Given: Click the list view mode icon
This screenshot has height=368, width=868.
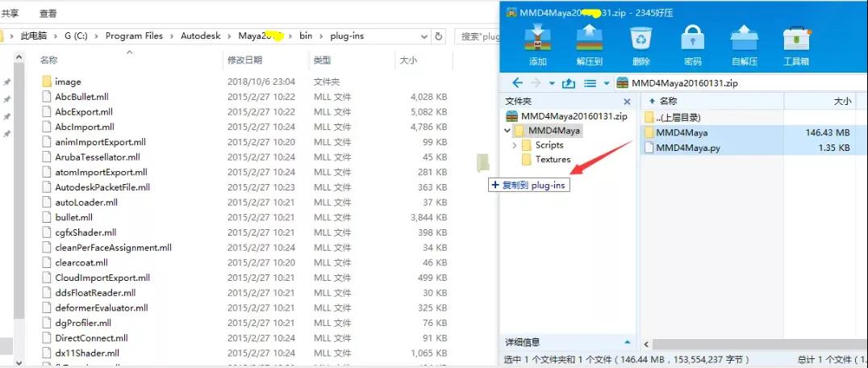Looking at the screenshot, I should [590, 83].
